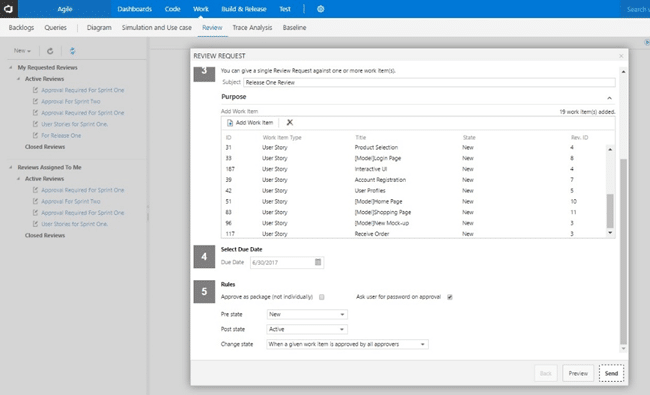Screen dimensions: 650x395
Task: Toggle Ask user for password on approval
Action: click(450, 297)
